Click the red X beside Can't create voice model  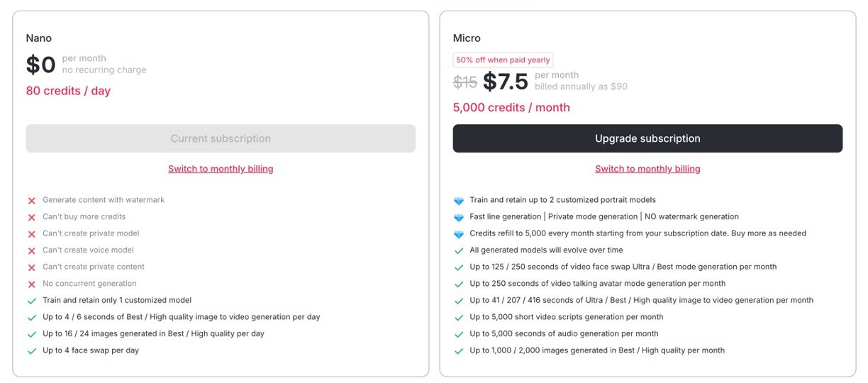pos(31,250)
